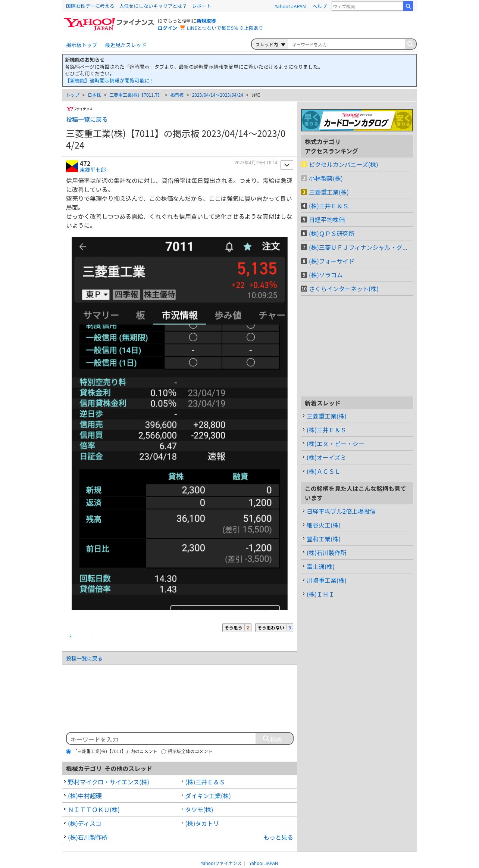The width and height of the screenshot is (479, 868).
Task: Focus the bottom キーワードを入力 field
Action: [x=161, y=739]
